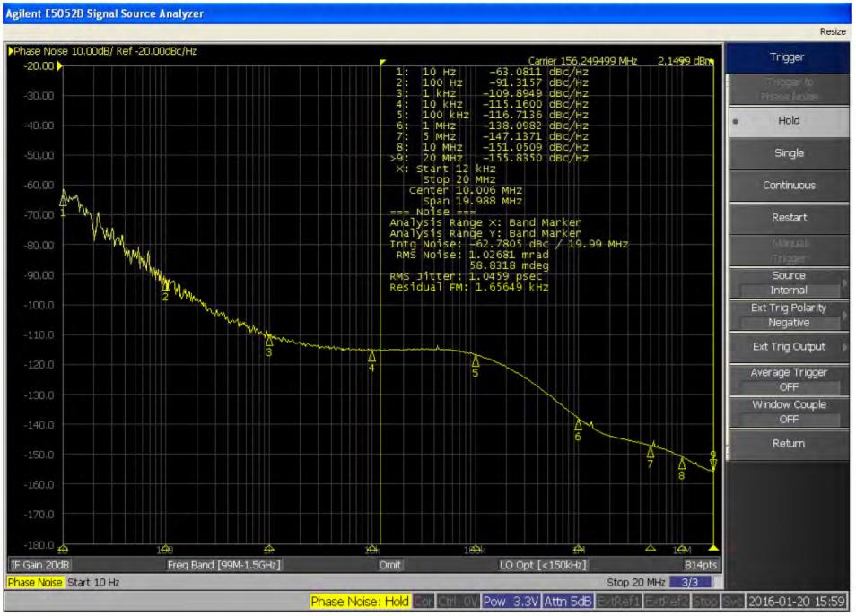Image resolution: width=856 pixels, height=616 pixels.
Task: Click marker 1 triangle on the trace
Action: pos(63,201)
